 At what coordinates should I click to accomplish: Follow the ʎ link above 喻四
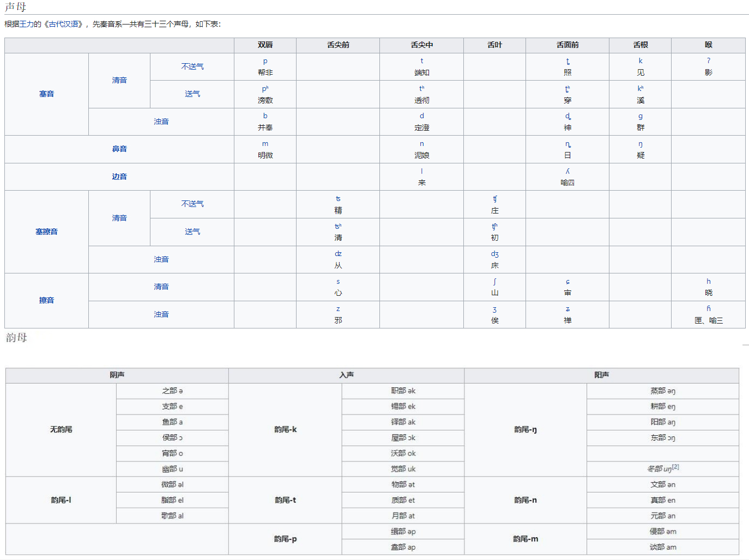(x=567, y=171)
